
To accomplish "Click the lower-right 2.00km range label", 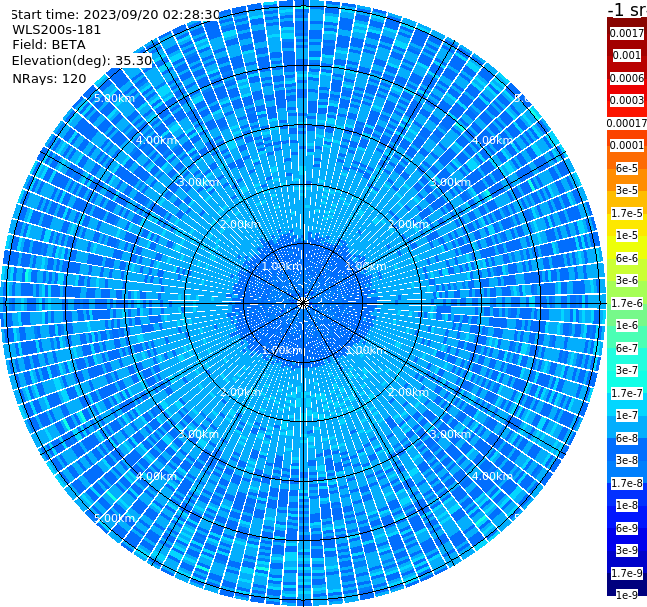I will click(409, 392).
